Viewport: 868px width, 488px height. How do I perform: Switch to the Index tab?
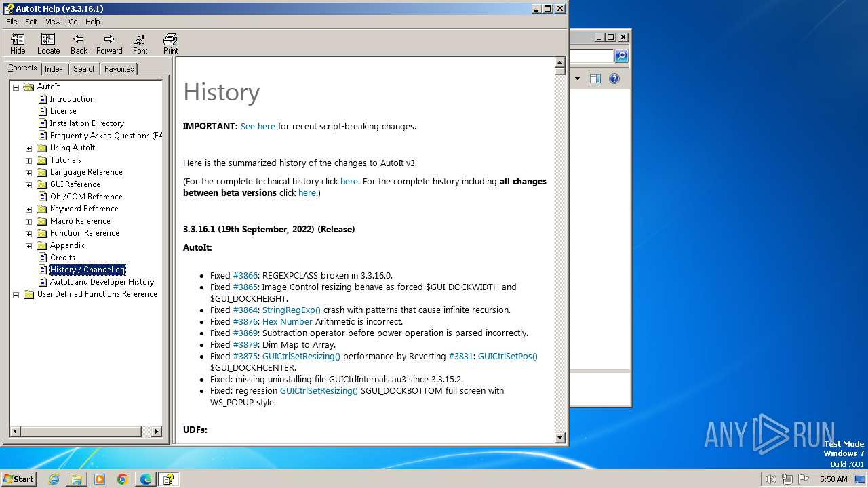coord(54,69)
